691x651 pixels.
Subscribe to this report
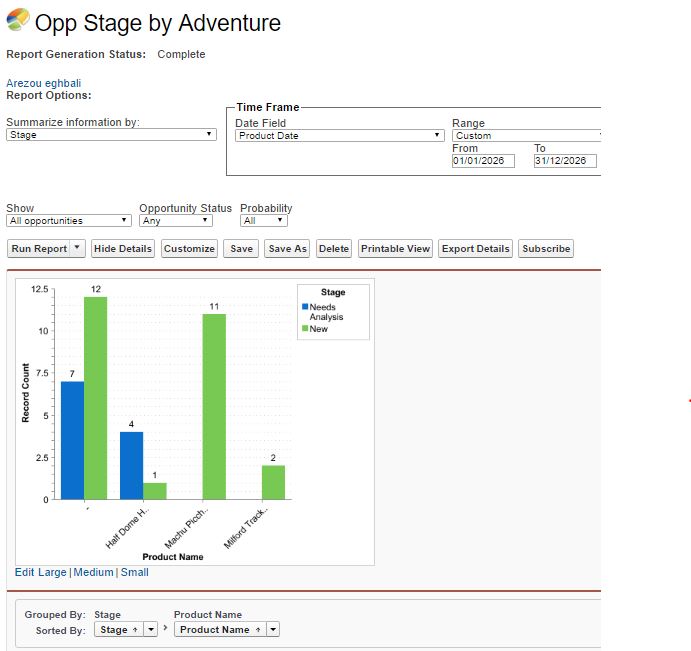(x=546, y=249)
